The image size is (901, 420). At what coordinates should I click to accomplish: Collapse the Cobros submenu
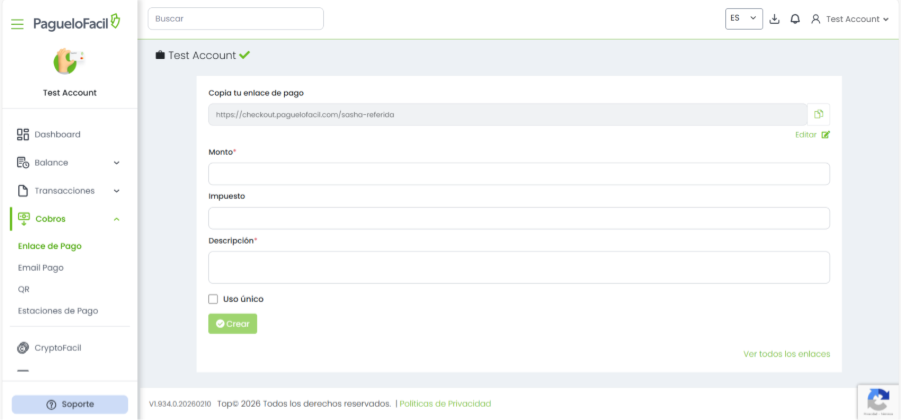(116, 218)
